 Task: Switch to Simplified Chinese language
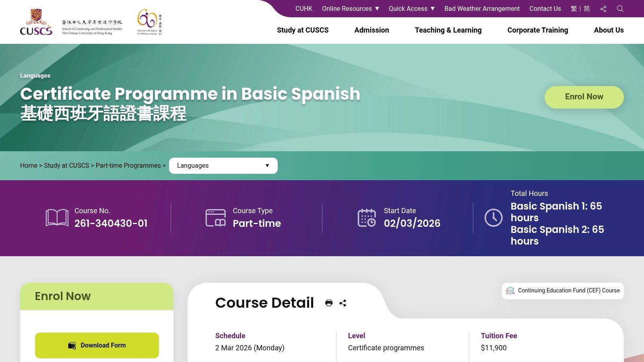pos(587,9)
